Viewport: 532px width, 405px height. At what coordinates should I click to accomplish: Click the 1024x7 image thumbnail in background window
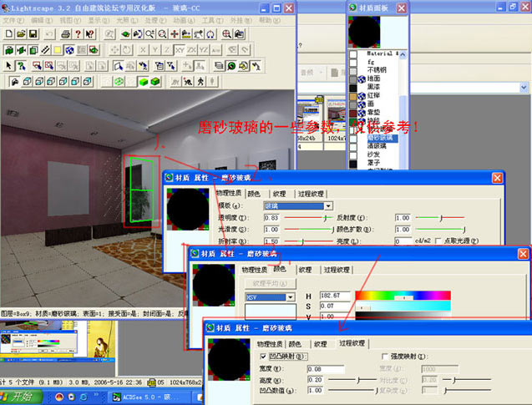(337, 119)
